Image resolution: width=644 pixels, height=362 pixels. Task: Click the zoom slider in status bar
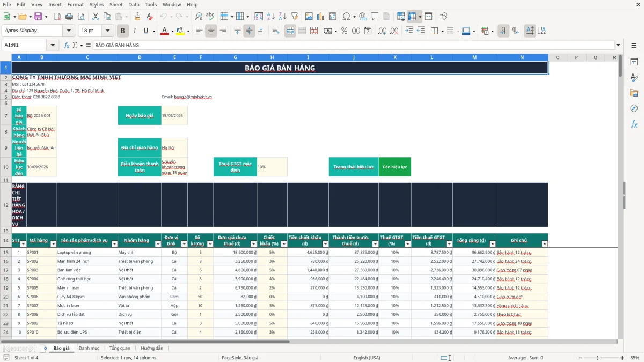click(x=600, y=358)
